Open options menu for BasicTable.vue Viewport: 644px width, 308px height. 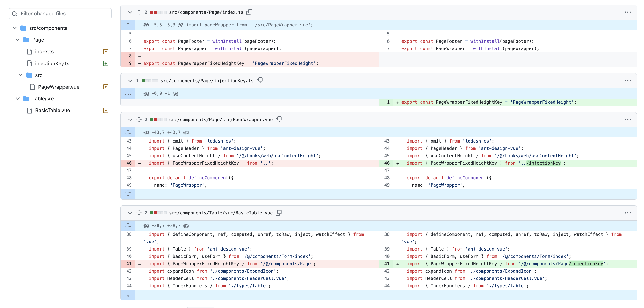(627, 213)
